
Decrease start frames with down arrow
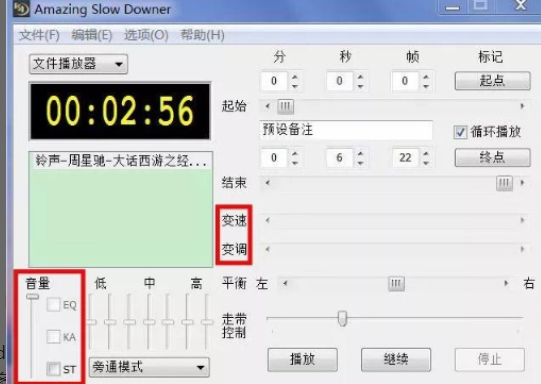(426, 86)
